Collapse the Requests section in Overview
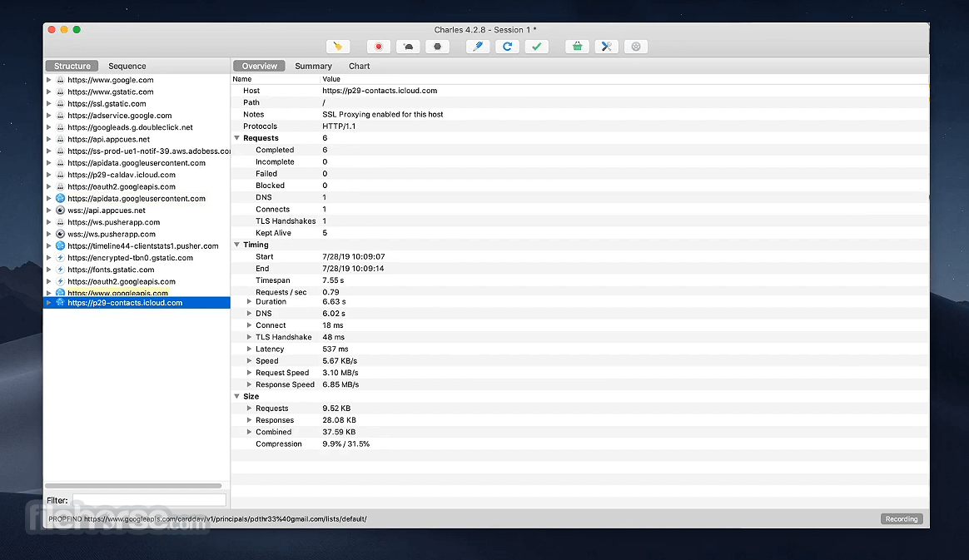Viewport: 969px width, 560px height. 236,138
